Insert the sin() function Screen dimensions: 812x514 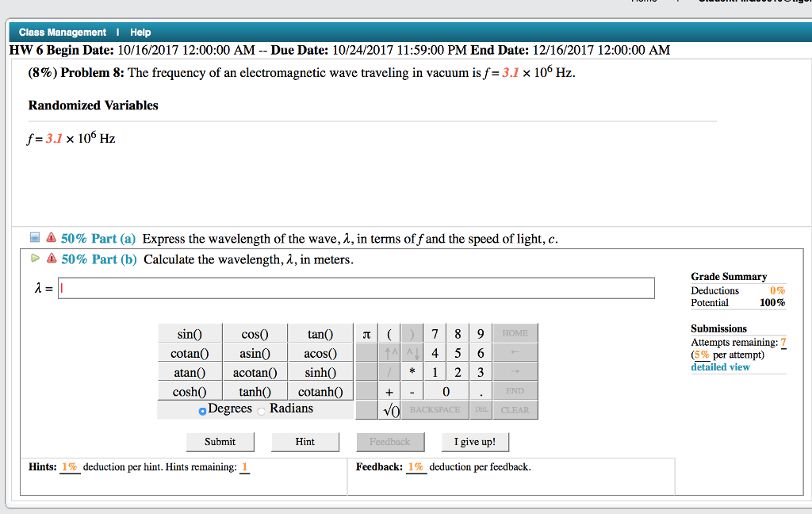coord(190,334)
